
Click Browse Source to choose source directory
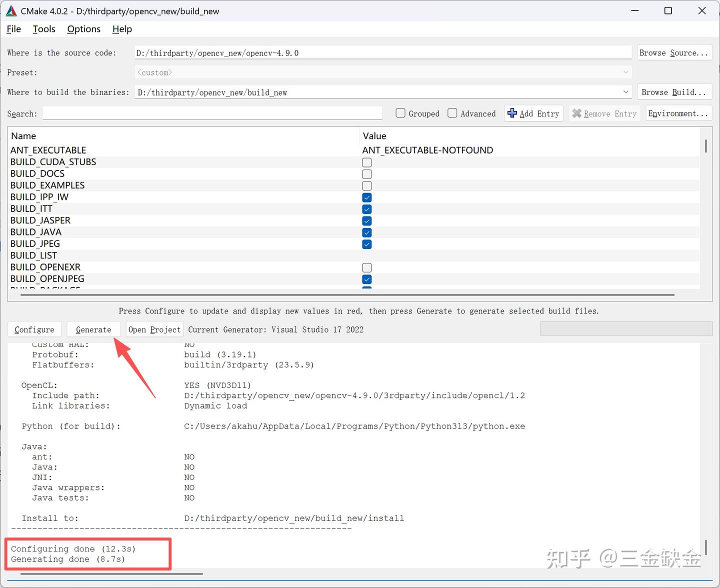(x=674, y=52)
